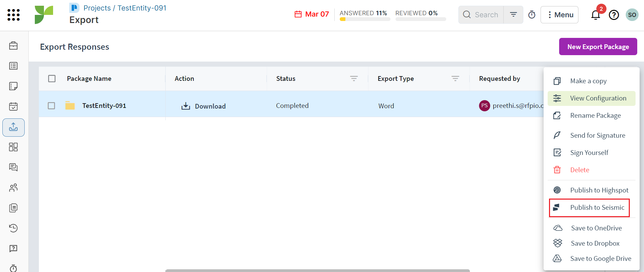This screenshot has height=272, width=644.
Task: Choose Sign Yourself
Action: (x=592, y=153)
